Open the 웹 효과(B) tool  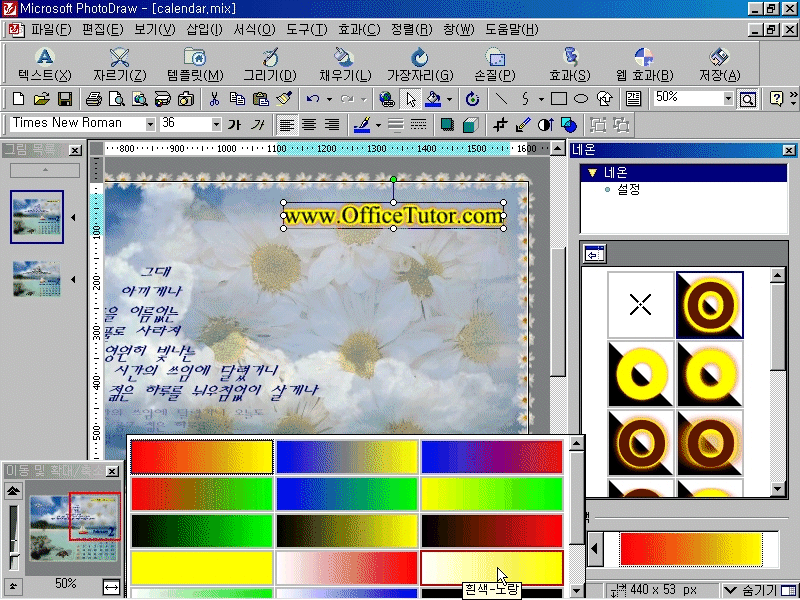(644, 64)
